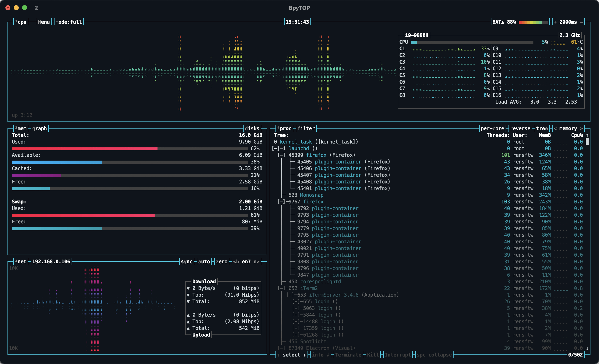Toggle per-core CPU usage display

[492, 129]
